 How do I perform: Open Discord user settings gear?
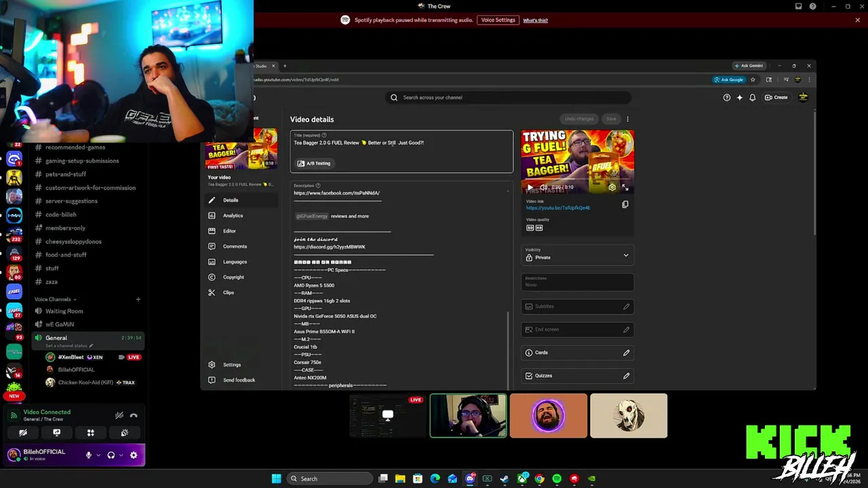point(134,455)
